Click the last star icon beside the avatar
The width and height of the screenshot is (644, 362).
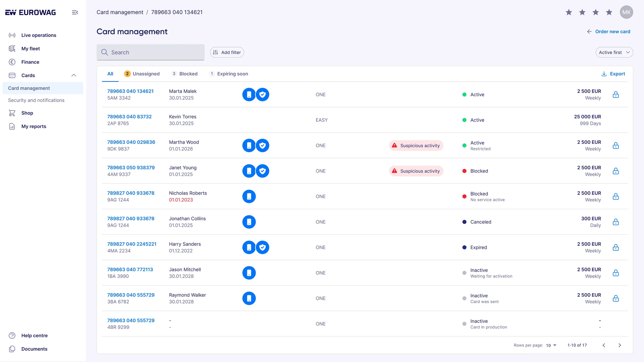(609, 12)
